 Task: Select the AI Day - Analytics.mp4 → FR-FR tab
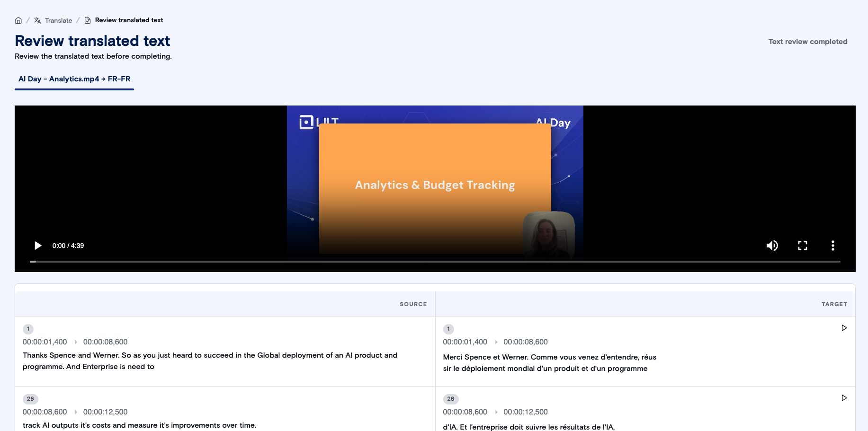pyautogui.click(x=74, y=79)
